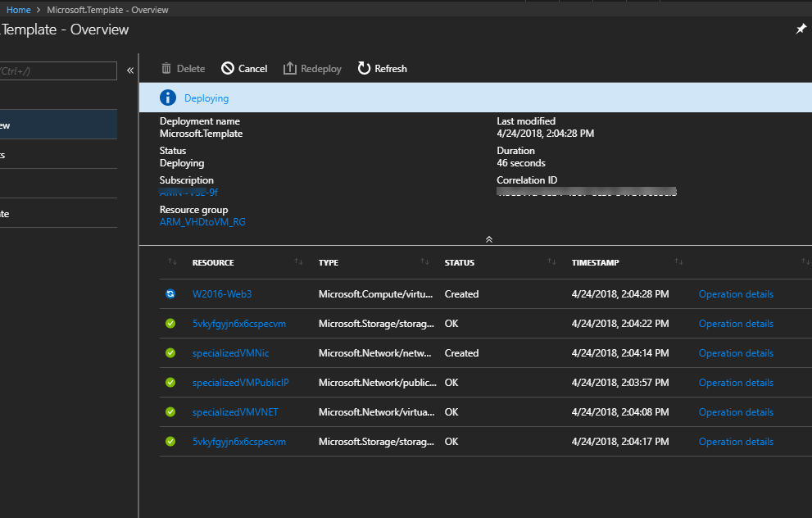The width and height of the screenshot is (812, 518).
Task: Refresh the deployment overview
Action: point(382,68)
